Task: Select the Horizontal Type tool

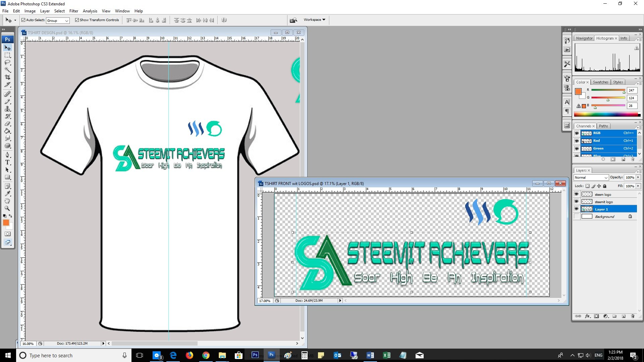Action: click(x=7, y=162)
